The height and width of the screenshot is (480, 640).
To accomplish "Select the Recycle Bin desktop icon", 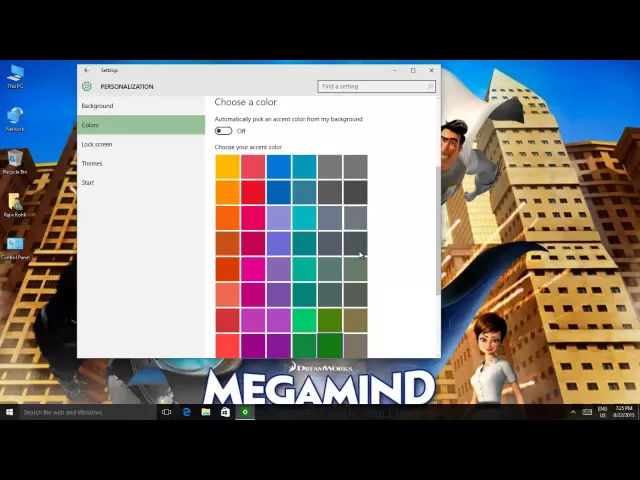I will coord(15,162).
